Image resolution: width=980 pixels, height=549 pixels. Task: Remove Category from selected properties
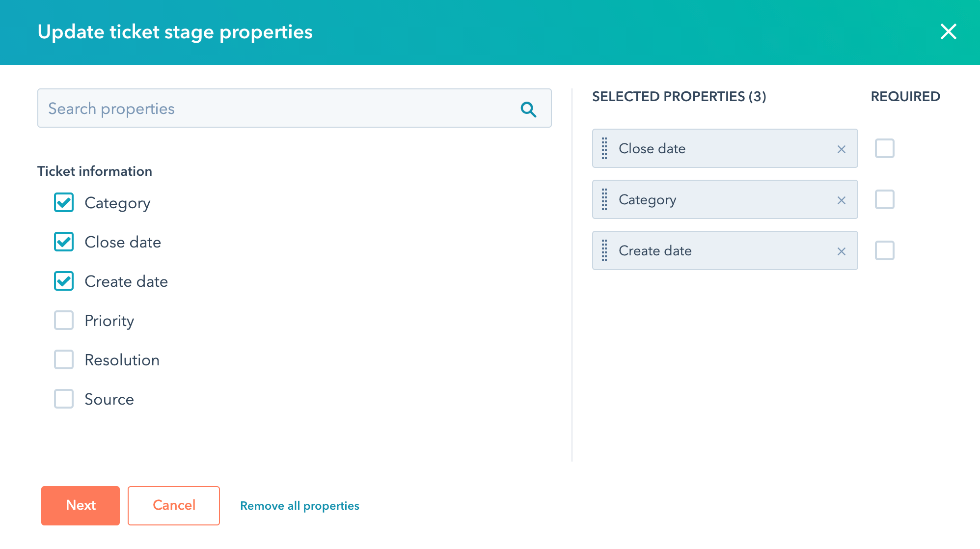(842, 200)
